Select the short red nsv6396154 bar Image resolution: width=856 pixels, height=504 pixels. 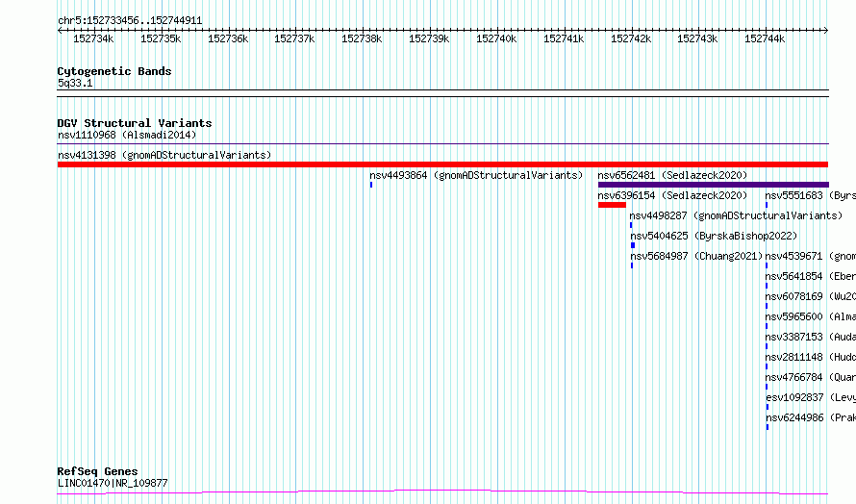coord(612,205)
